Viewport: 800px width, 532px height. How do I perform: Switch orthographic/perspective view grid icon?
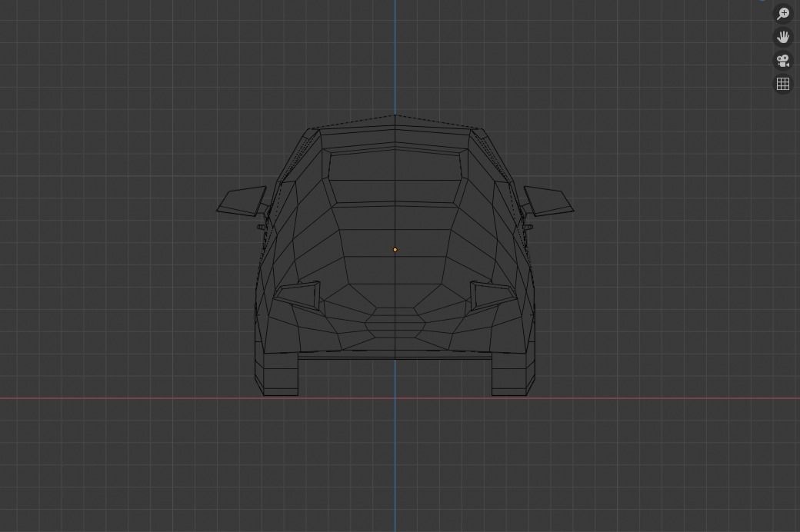(782, 84)
